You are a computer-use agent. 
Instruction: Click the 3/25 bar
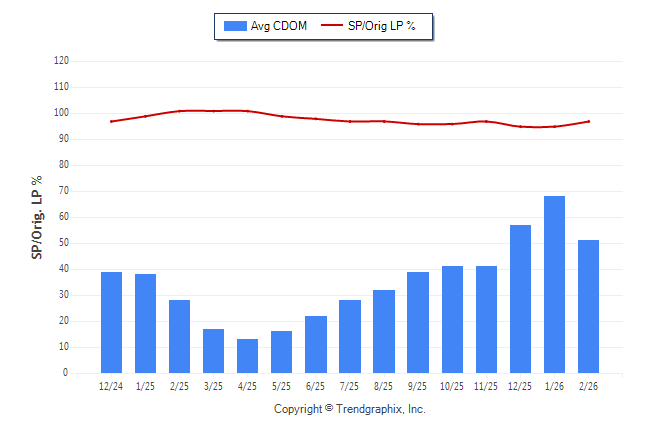click(x=213, y=351)
